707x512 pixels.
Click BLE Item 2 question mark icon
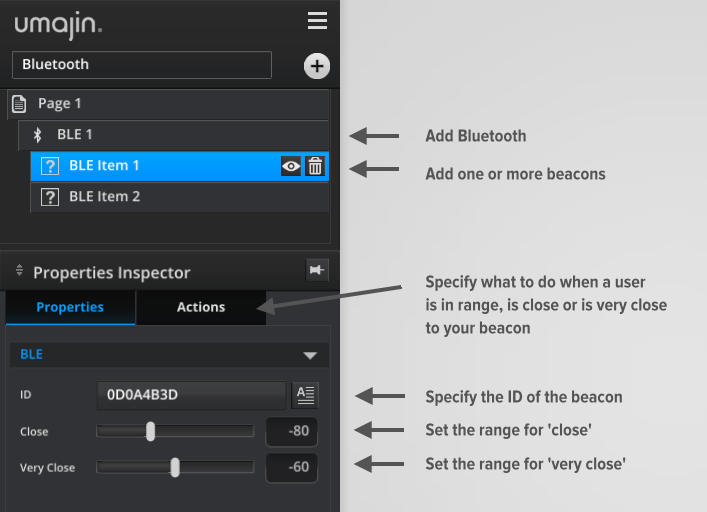[x=50, y=197]
